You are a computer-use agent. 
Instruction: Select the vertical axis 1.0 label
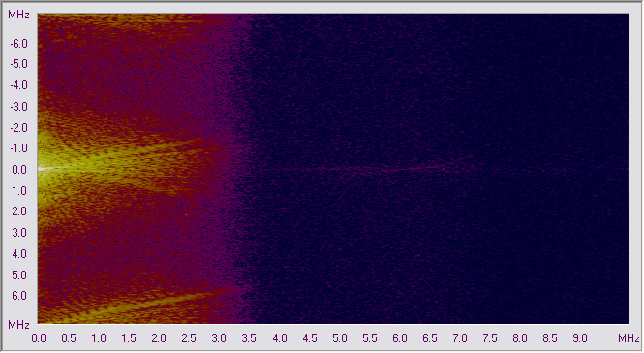point(19,191)
